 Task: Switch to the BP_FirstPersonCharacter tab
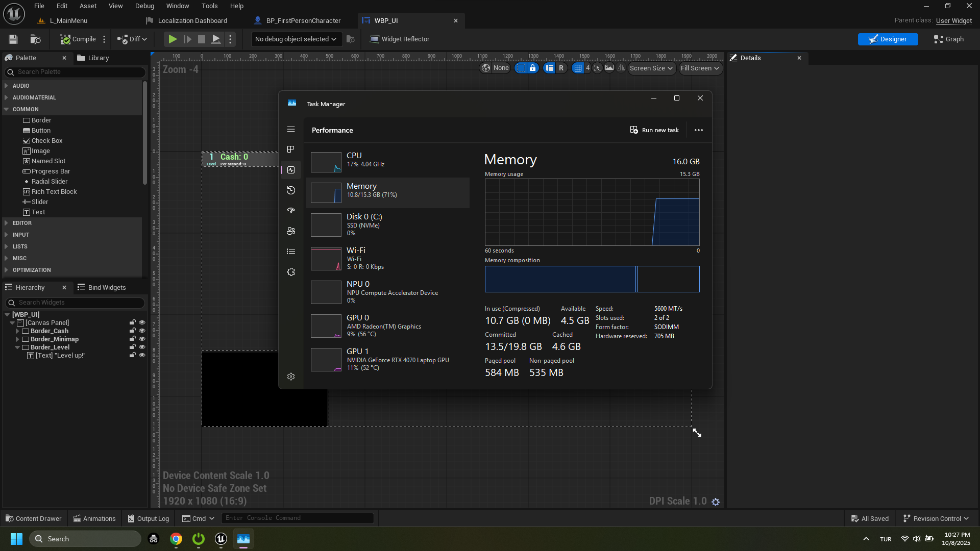pyautogui.click(x=303, y=21)
